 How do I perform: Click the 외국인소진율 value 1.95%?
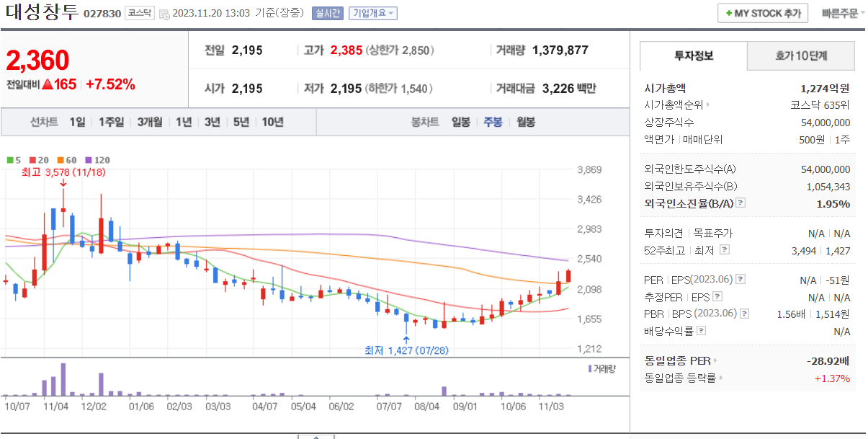point(833,203)
